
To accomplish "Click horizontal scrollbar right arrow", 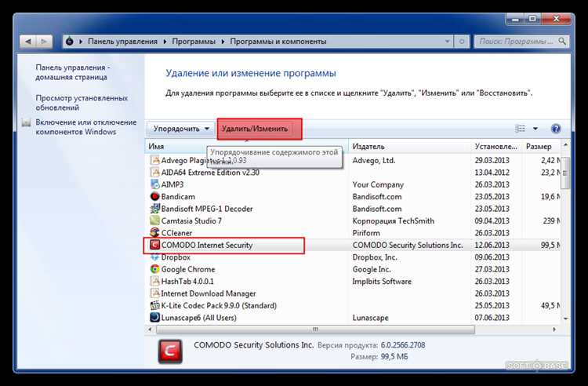I will tap(554, 330).
